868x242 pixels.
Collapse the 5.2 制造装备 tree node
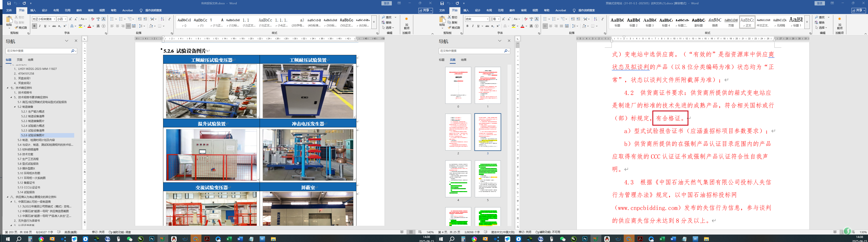pos(15,107)
